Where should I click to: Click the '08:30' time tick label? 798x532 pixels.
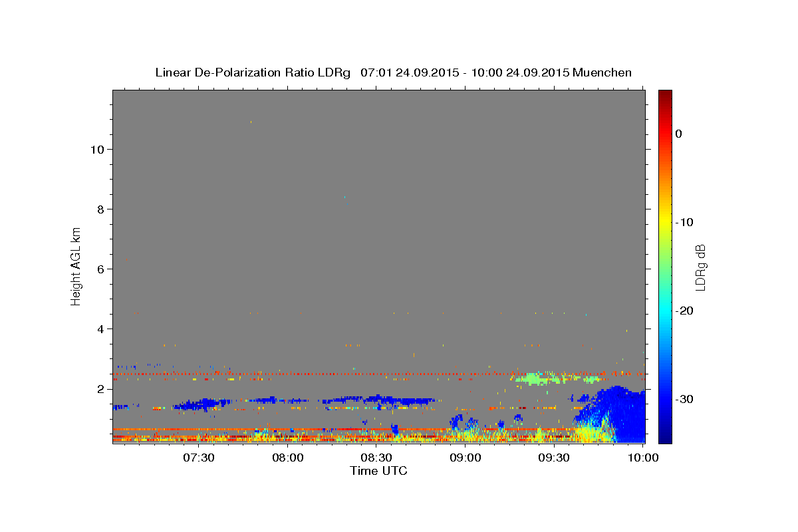[376, 458]
